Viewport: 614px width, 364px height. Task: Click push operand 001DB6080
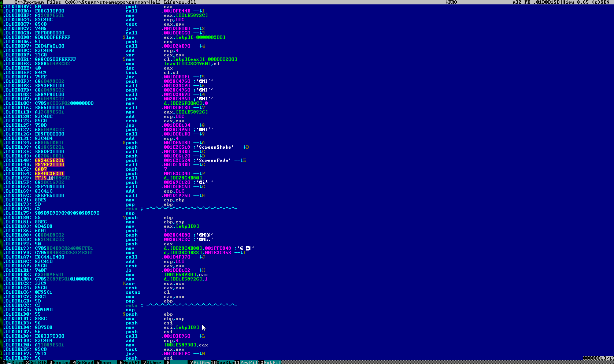(x=177, y=143)
